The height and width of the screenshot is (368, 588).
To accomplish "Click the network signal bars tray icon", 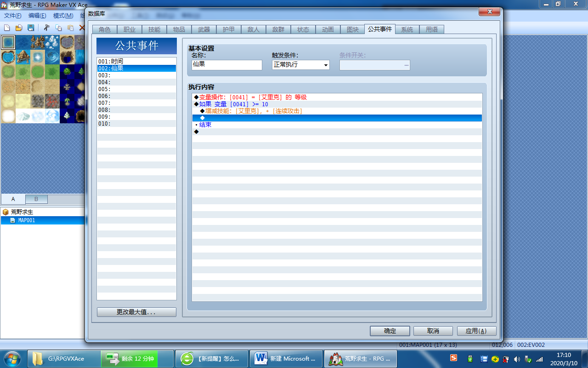I will (539, 359).
